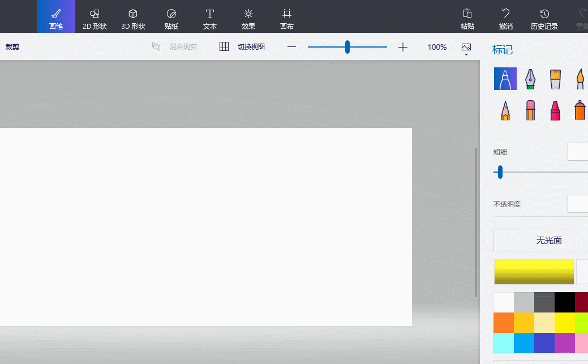Open the view options image dropdown

[466, 49]
